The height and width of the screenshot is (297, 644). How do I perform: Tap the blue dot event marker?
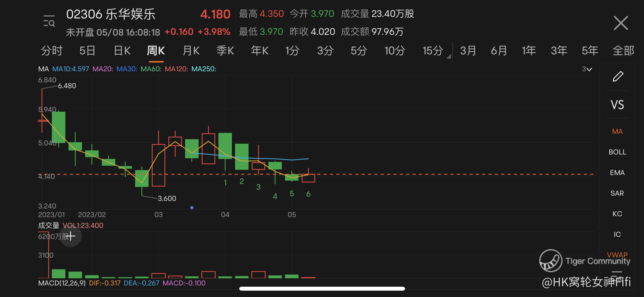[192, 208]
